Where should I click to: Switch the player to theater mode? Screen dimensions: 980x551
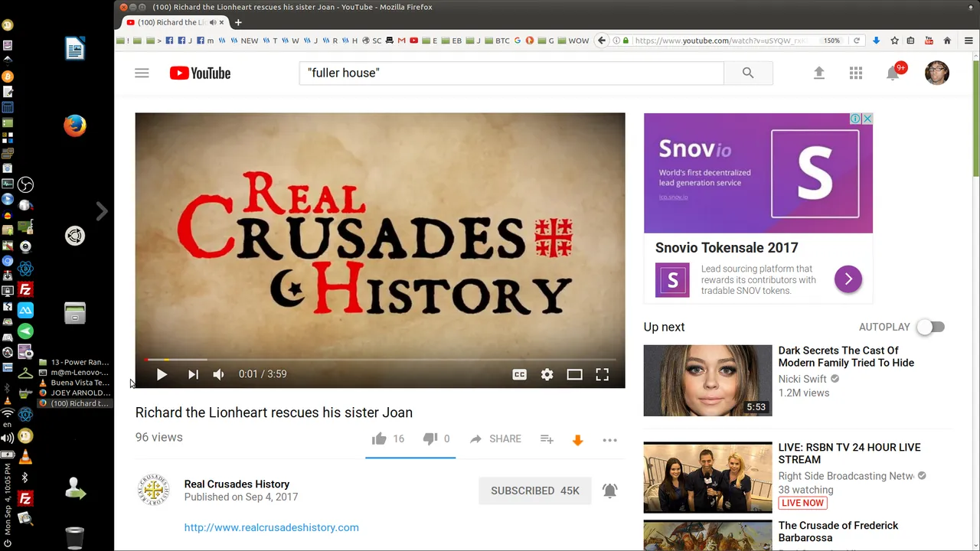574,374
